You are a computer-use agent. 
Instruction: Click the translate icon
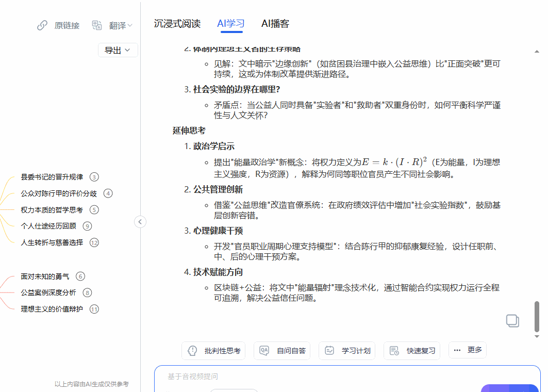coord(97,25)
